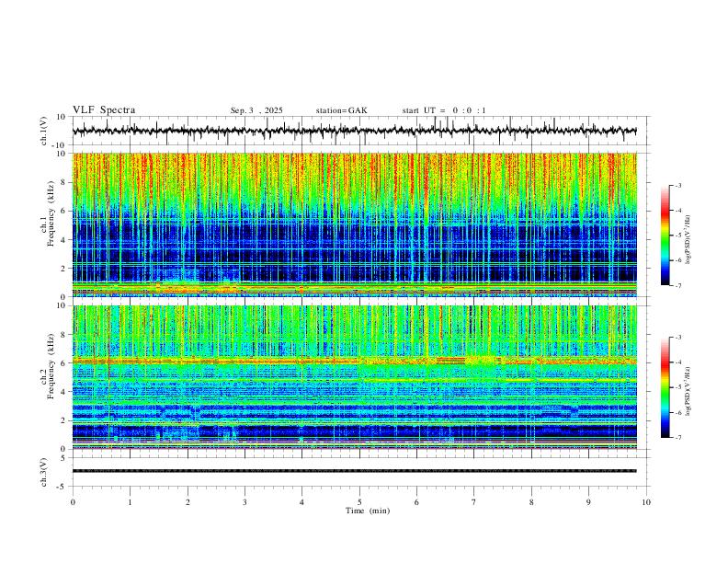
Task: Click the ch.1 color bar "log(PSD)(V²/Hz)" label
Action: (688, 240)
